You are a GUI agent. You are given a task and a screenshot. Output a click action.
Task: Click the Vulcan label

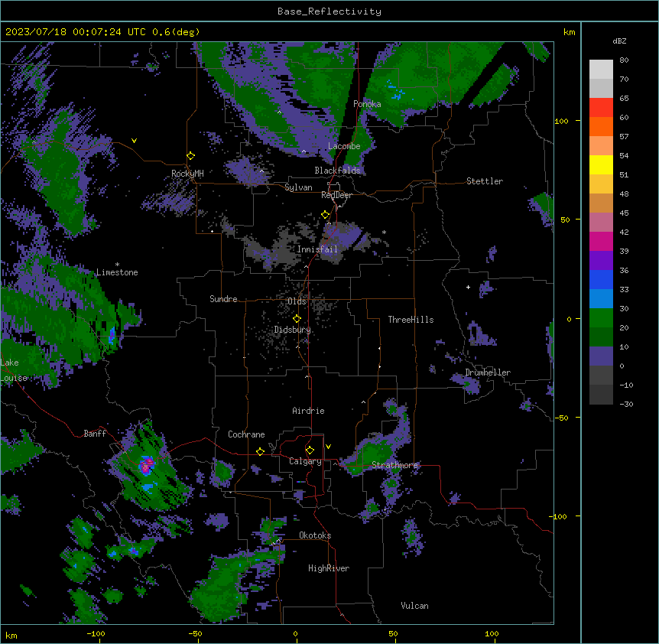click(x=414, y=606)
